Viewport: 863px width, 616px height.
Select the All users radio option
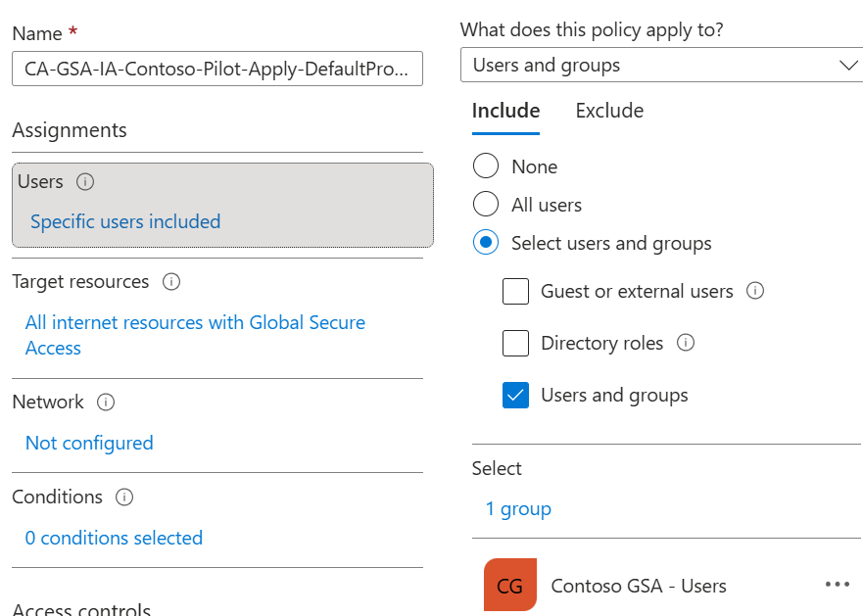pyautogui.click(x=486, y=205)
